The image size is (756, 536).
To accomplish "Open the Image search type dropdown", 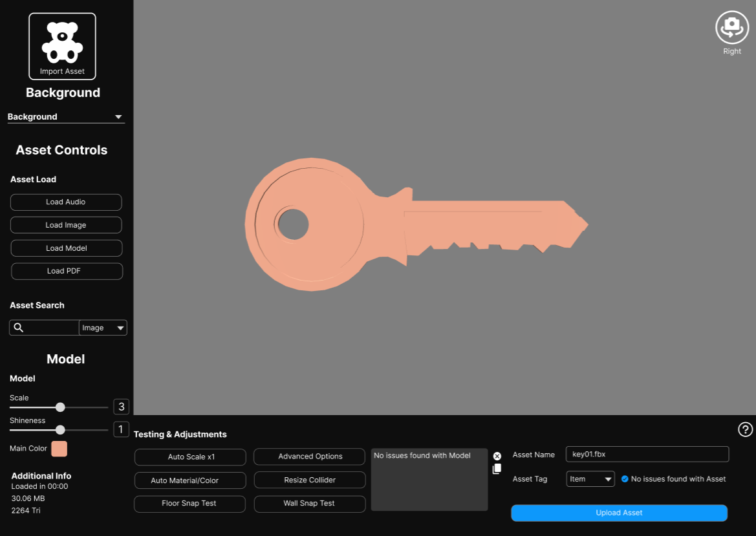I will click(x=103, y=328).
